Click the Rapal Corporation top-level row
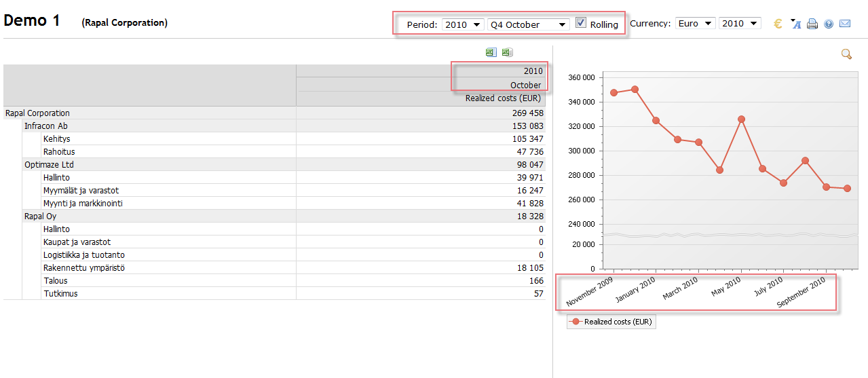 click(37, 113)
